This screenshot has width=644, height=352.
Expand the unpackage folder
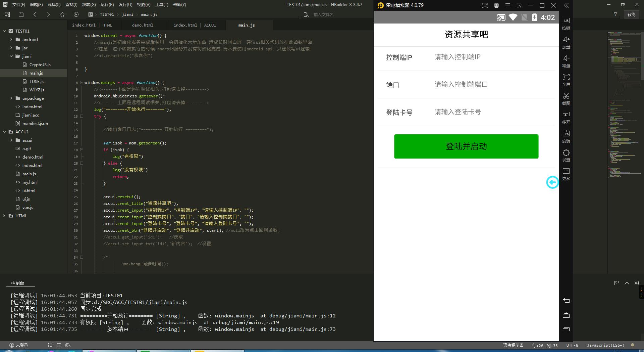click(11, 98)
